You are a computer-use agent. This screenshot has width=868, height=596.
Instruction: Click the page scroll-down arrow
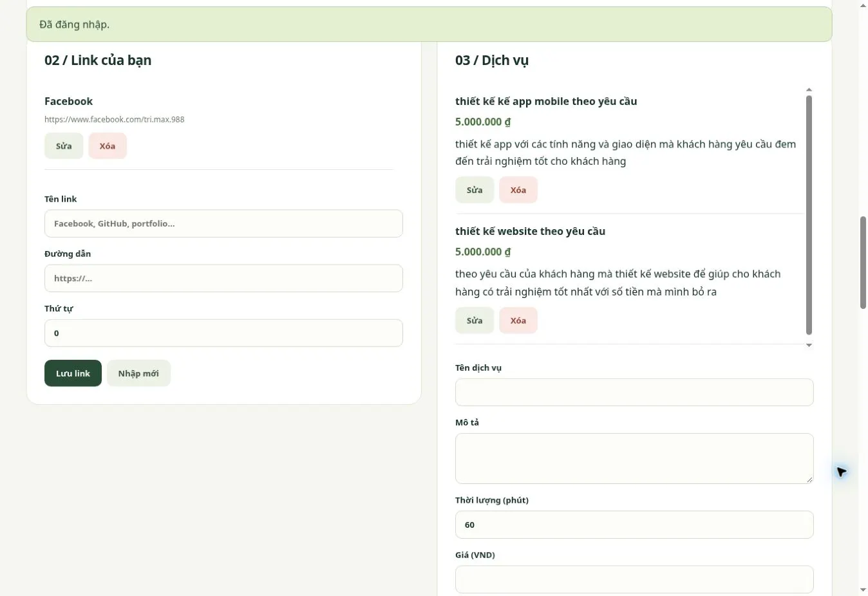863,590
